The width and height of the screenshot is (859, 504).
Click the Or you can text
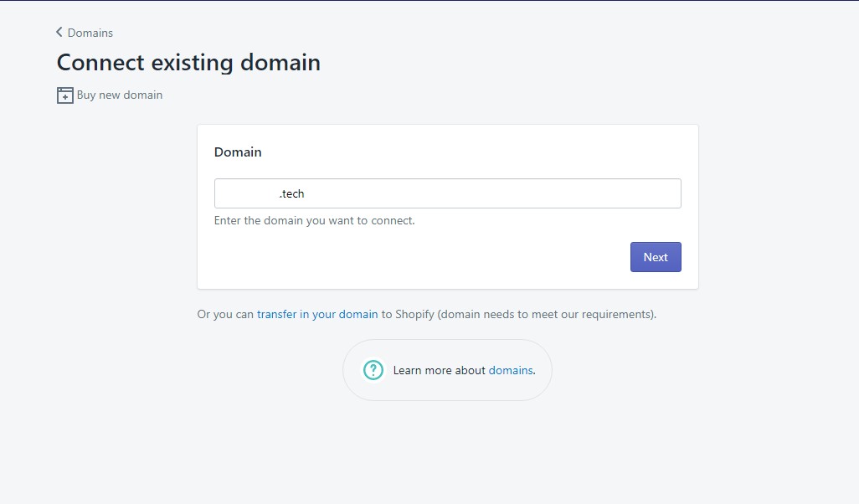pyautogui.click(x=225, y=315)
